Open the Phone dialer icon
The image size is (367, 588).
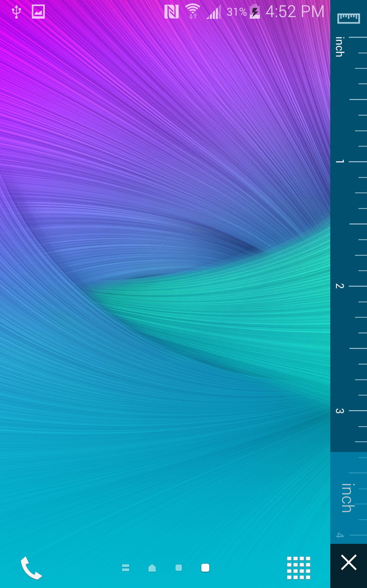point(31,568)
